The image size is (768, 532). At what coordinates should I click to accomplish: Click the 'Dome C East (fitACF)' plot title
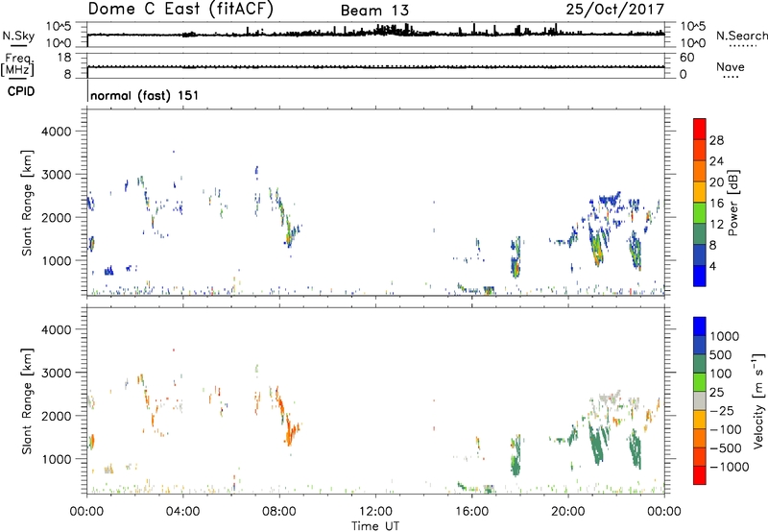click(x=180, y=9)
